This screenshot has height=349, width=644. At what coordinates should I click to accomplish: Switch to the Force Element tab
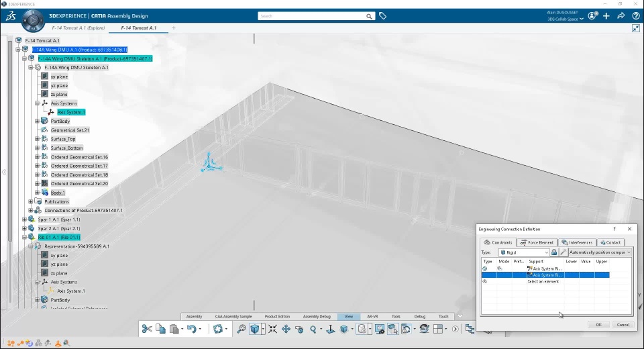click(537, 242)
